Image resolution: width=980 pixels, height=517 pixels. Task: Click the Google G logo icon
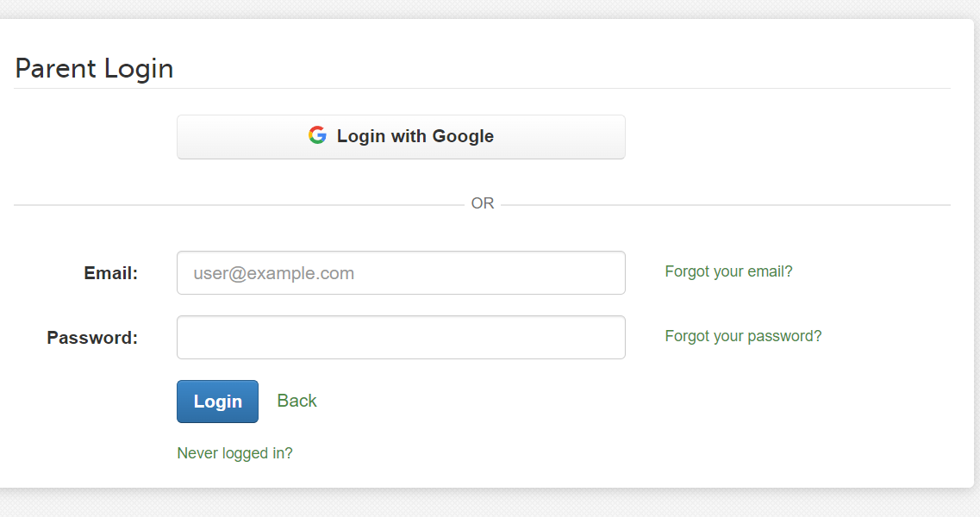(x=317, y=135)
